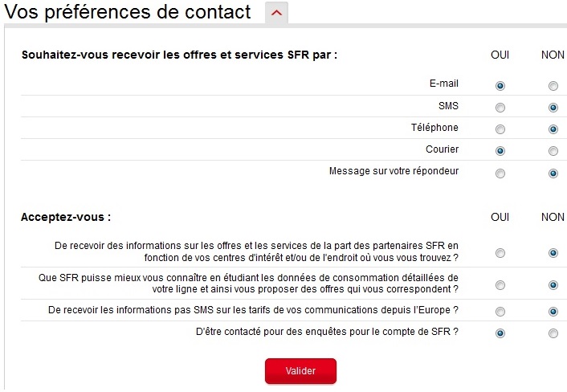Choose NON for Europe tariff SMS information
Screen dimensions: 567x392
[553, 312]
